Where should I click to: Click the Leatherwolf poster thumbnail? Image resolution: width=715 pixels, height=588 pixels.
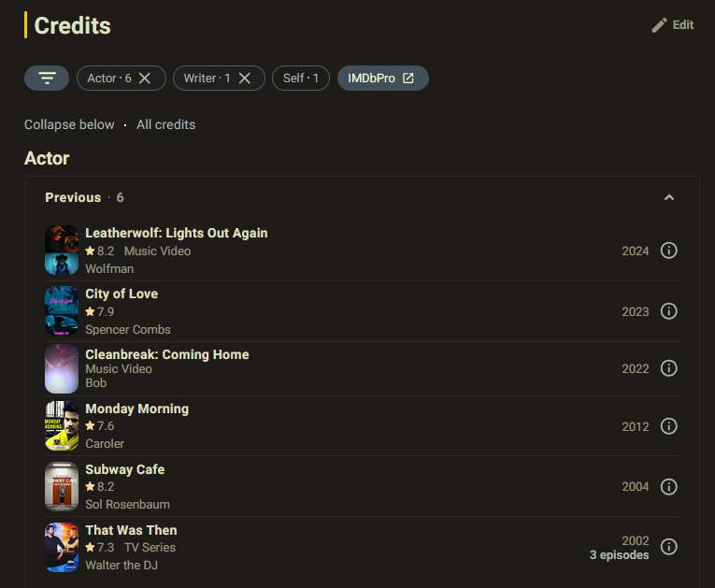click(x=62, y=250)
